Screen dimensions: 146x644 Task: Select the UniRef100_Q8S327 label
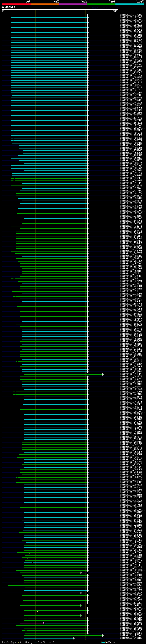pyautogui.click(x=131, y=593)
